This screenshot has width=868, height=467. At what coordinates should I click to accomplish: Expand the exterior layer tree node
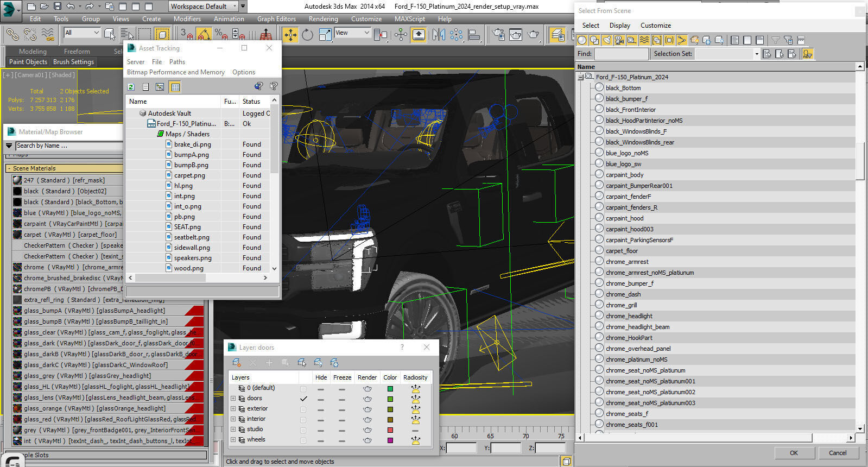tap(233, 409)
